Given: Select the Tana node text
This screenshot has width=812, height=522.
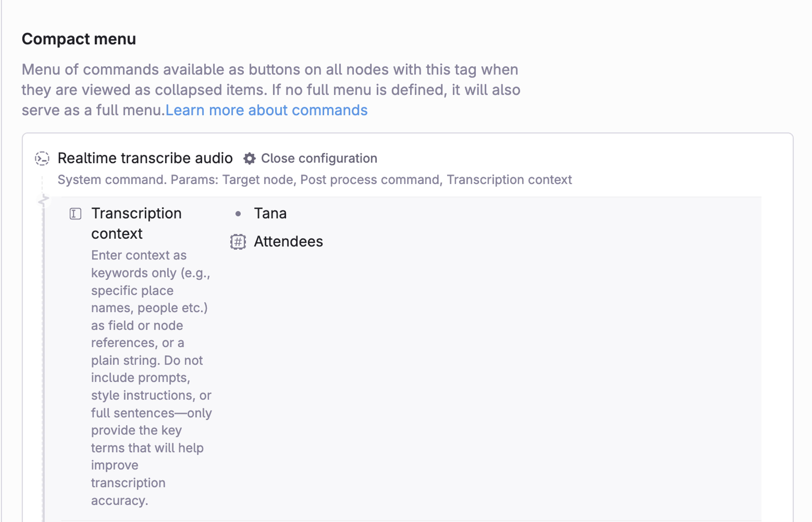Looking at the screenshot, I should (x=270, y=213).
